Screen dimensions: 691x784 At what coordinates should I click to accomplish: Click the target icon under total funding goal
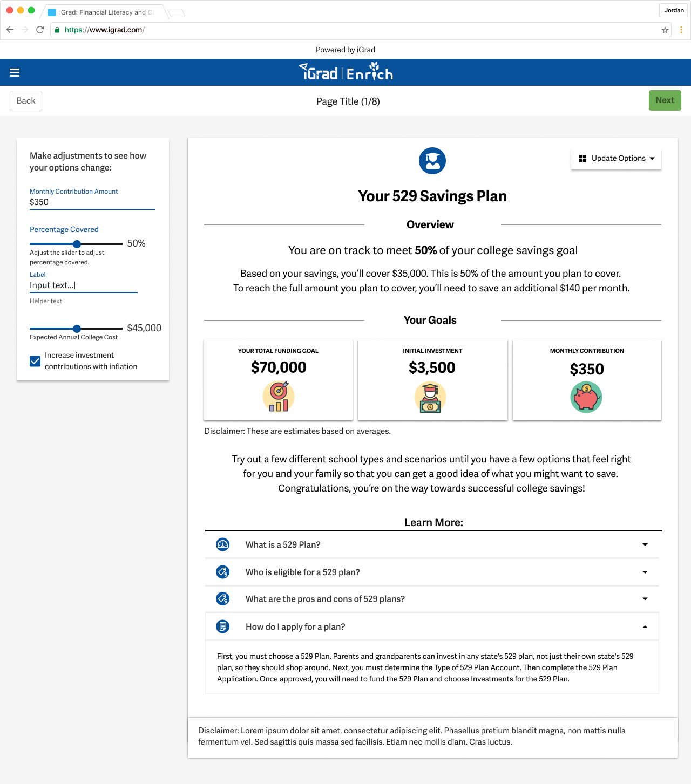click(x=279, y=397)
